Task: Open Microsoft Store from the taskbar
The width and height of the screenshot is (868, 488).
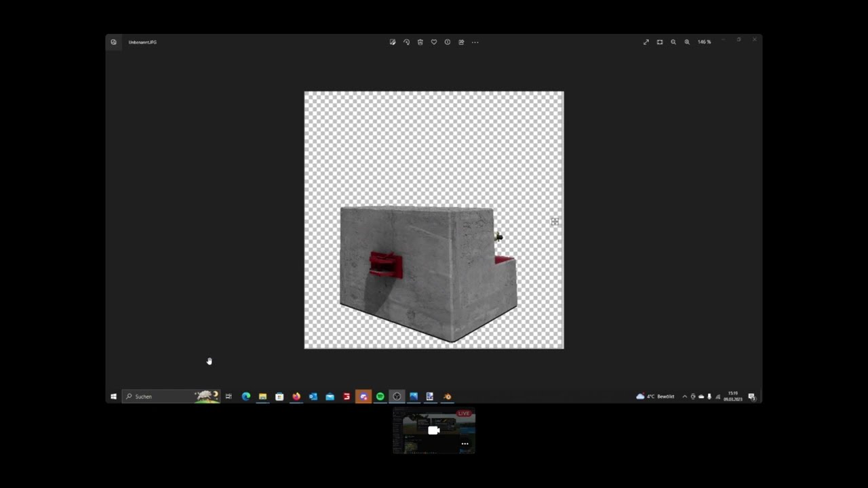Action: coord(279,396)
